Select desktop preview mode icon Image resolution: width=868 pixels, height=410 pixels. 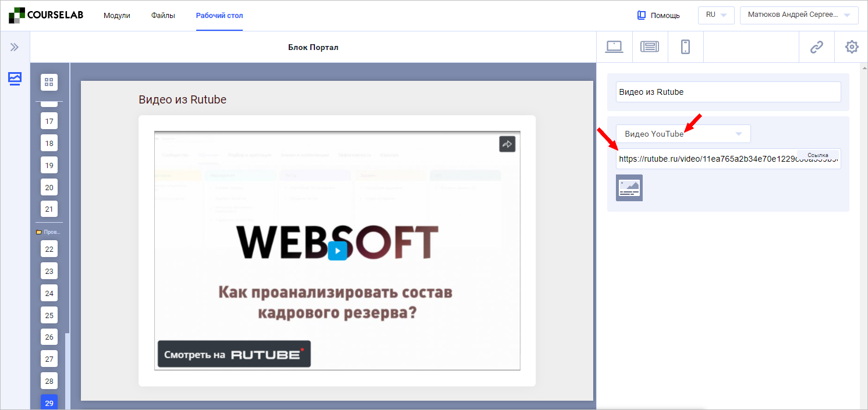pos(614,47)
